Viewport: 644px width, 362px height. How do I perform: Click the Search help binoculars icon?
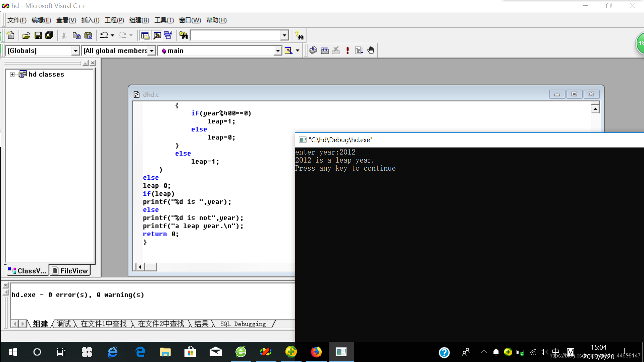point(300,36)
